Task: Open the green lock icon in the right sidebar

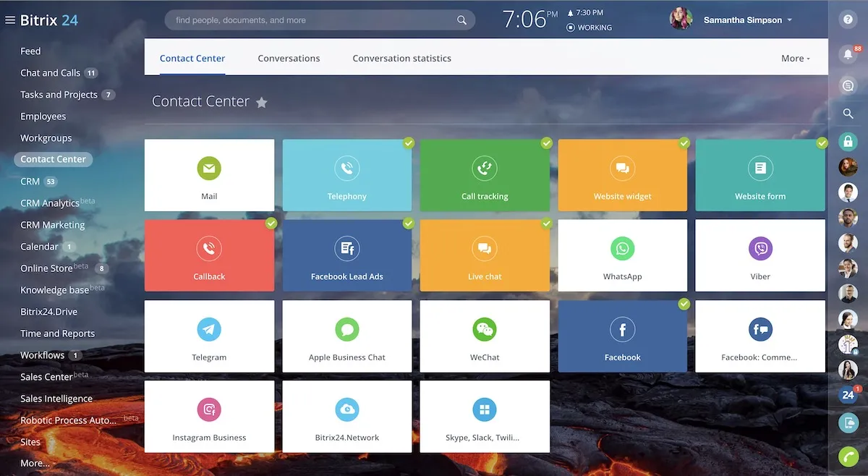Action: [848, 141]
